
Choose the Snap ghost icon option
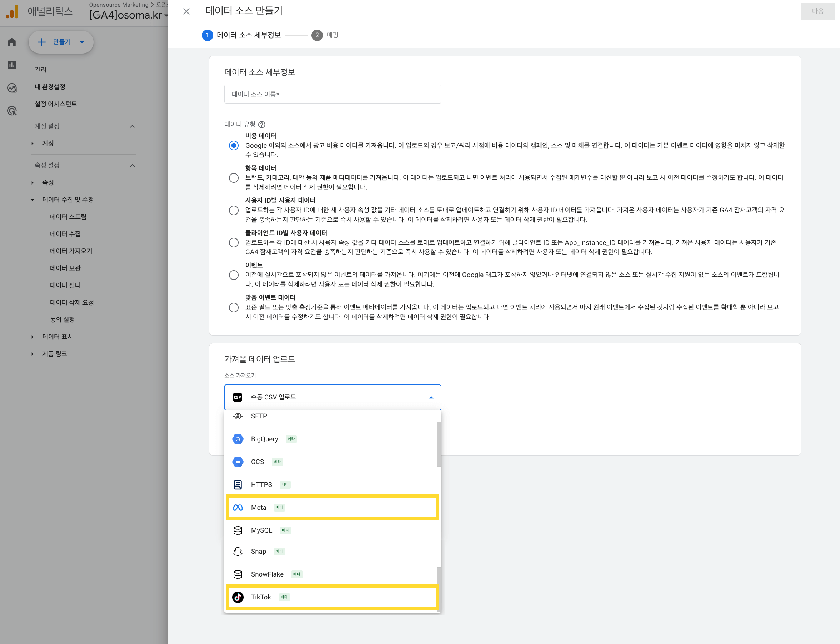coord(238,551)
